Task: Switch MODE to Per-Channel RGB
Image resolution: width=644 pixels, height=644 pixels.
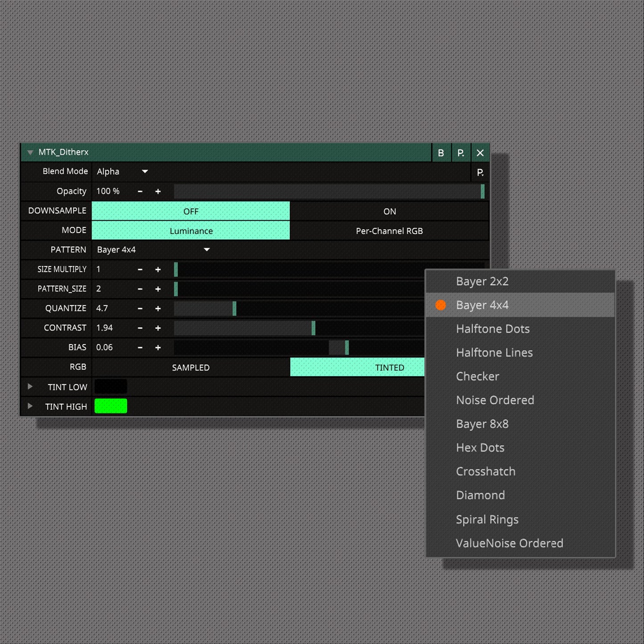Action: click(x=389, y=230)
